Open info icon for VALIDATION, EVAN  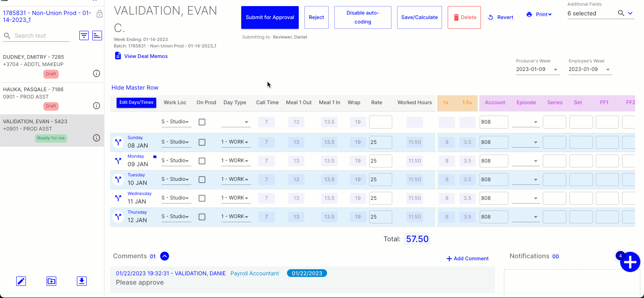pyautogui.click(x=96, y=138)
